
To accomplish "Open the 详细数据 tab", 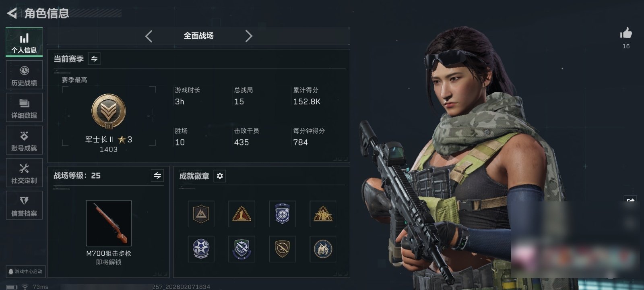I will point(24,108).
